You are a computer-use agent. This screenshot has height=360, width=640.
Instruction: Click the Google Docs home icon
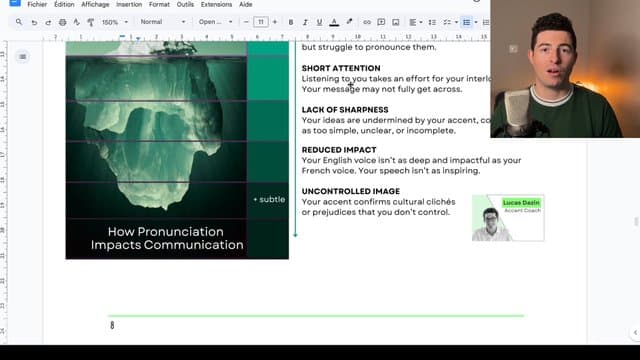15,2
